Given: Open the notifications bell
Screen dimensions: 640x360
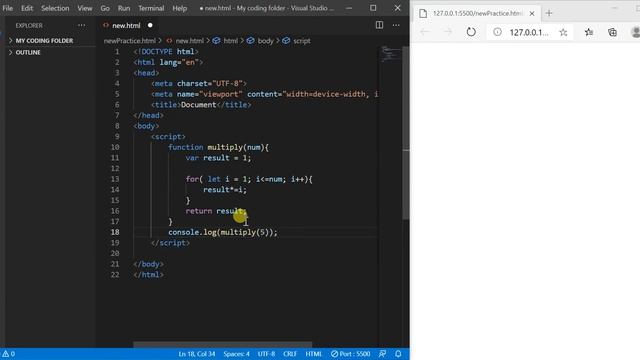Looking at the screenshot, I should pos(398,354).
